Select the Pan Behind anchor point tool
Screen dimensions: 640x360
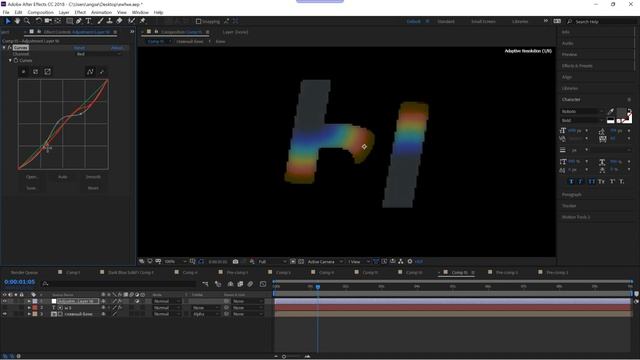(x=58, y=21)
